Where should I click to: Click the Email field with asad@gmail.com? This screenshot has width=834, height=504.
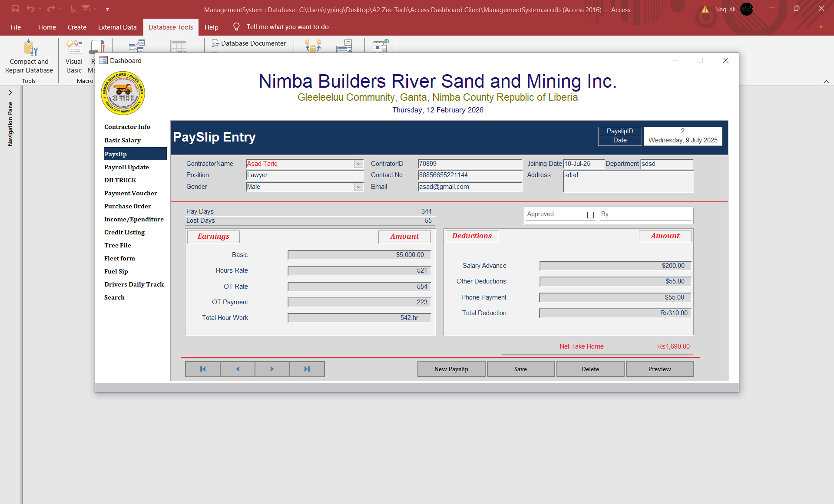(x=470, y=187)
